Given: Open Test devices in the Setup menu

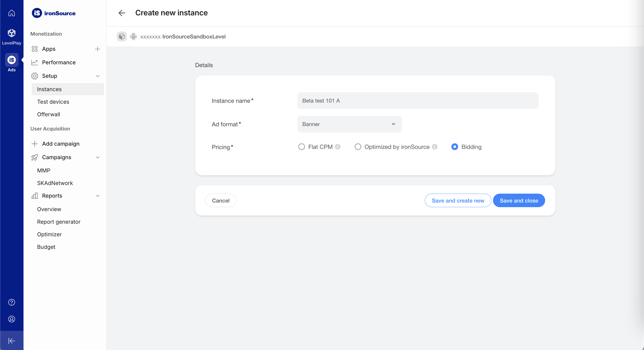Looking at the screenshot, I should (53, 102).
